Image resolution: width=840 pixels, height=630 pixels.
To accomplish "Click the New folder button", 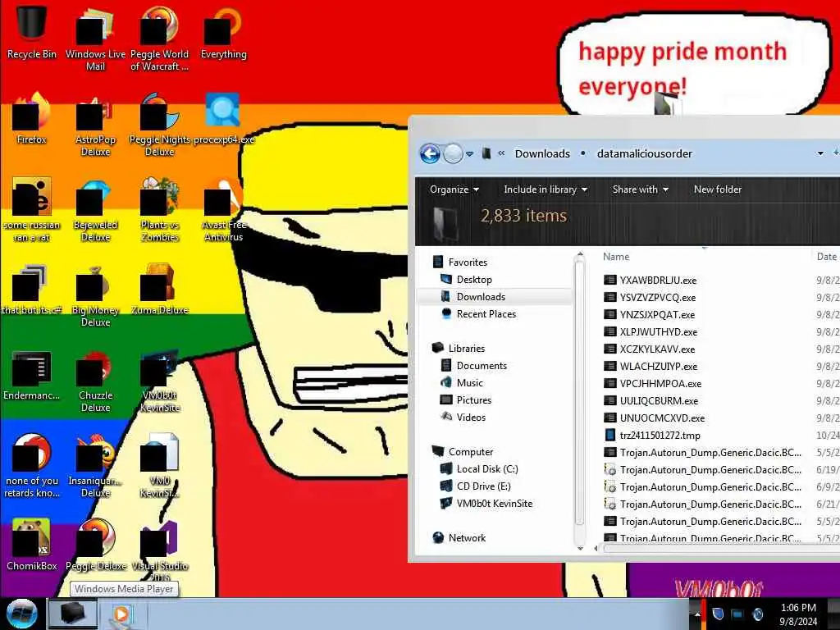I will 717,189.
